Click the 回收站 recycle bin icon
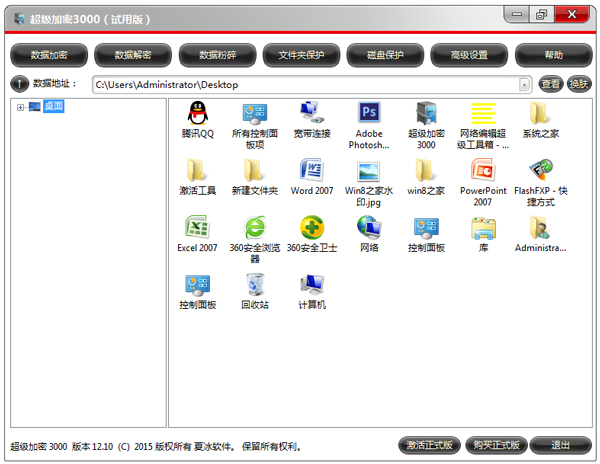Screen dimensions: 600x464 pyautogui.click(x=254, y=286)
